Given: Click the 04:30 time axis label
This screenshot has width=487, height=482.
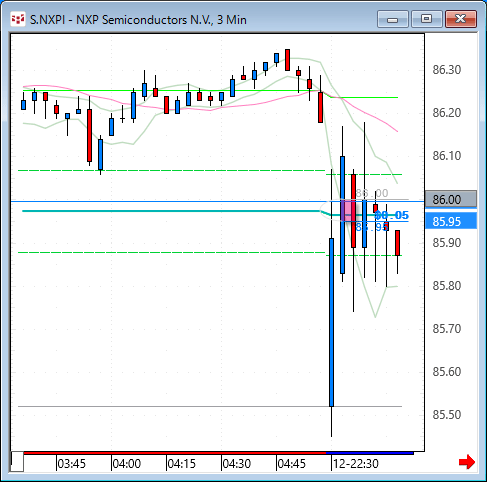Looking at the screenshot, I should 237,464.
